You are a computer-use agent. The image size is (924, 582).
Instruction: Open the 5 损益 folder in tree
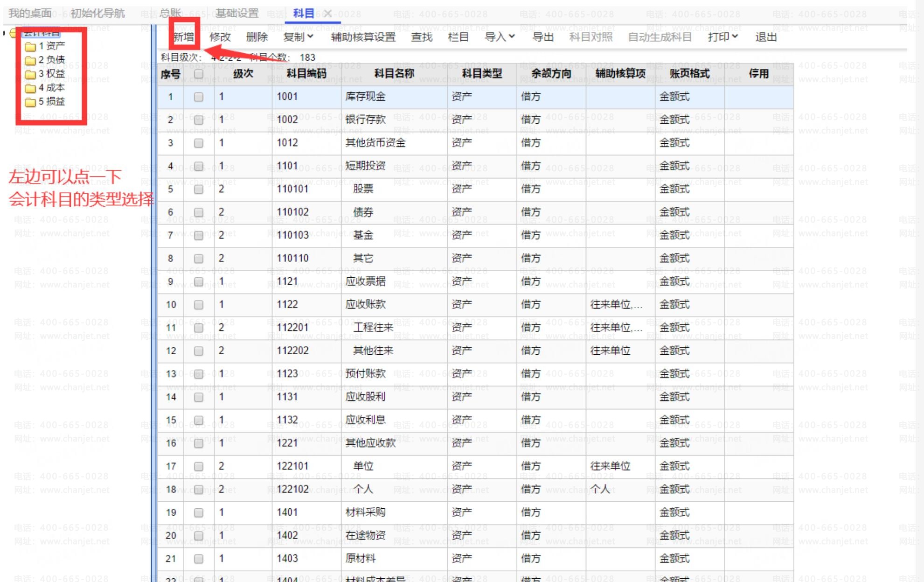click(51, 102)
